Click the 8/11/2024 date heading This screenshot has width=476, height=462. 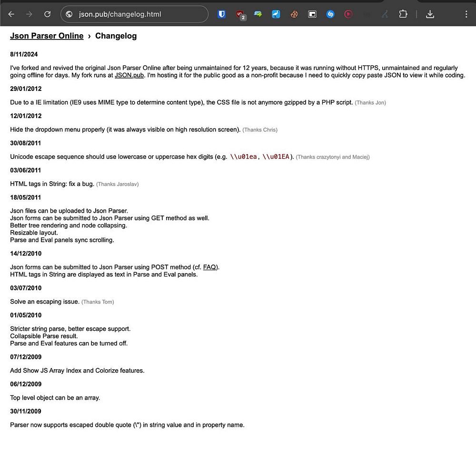point(24,54)
